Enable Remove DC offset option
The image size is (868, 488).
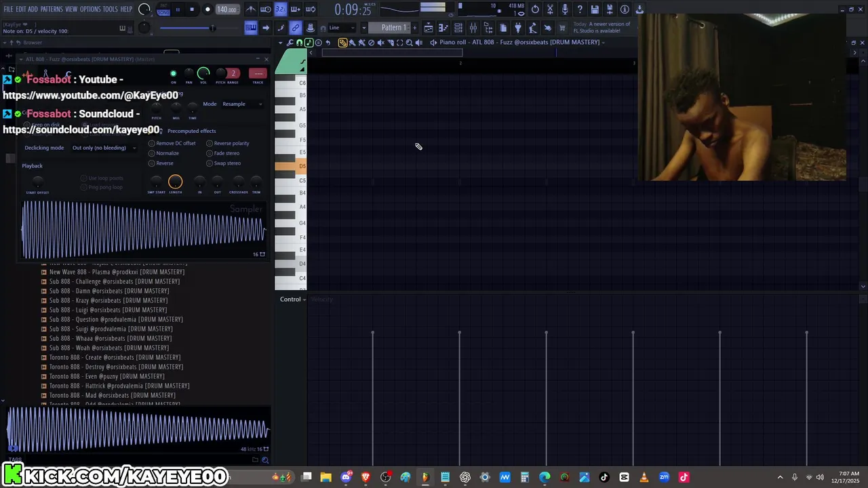[172, 143]
